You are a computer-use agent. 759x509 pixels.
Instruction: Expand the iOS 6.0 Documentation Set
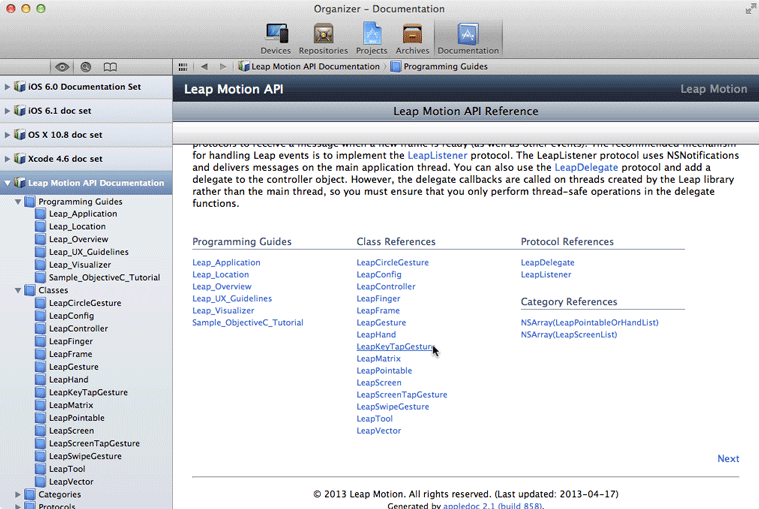click(8, 87)
